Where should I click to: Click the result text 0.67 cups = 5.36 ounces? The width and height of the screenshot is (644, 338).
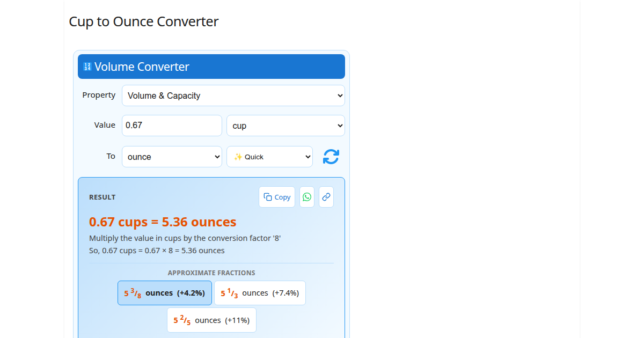pyautogui.click(x=162, y=222)
